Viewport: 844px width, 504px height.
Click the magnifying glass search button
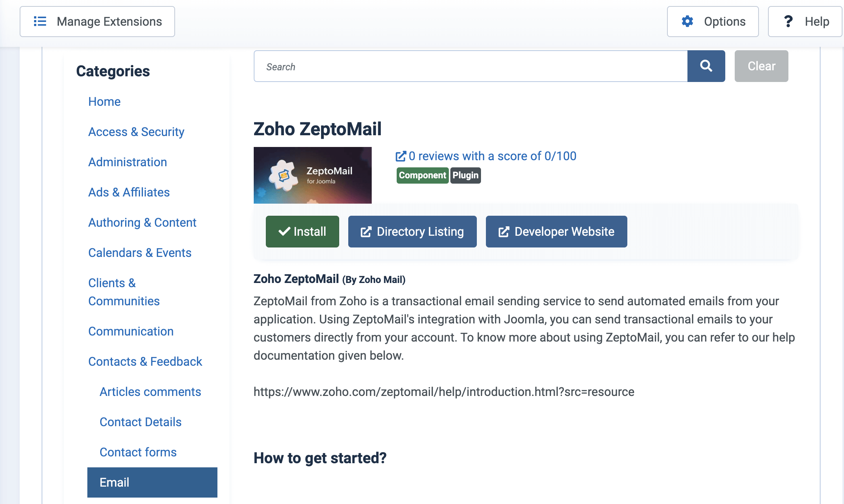click(x=706, y=66)
